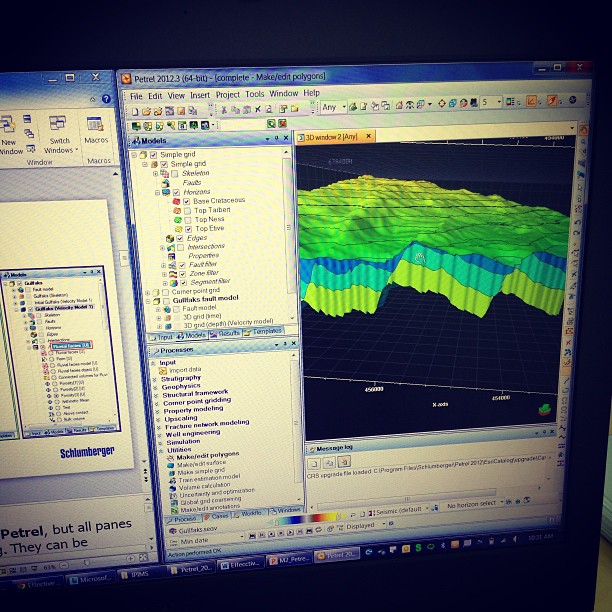The image size is (612, 612).
Task: Click Switch Windows in left window
Action: (60, 134)
